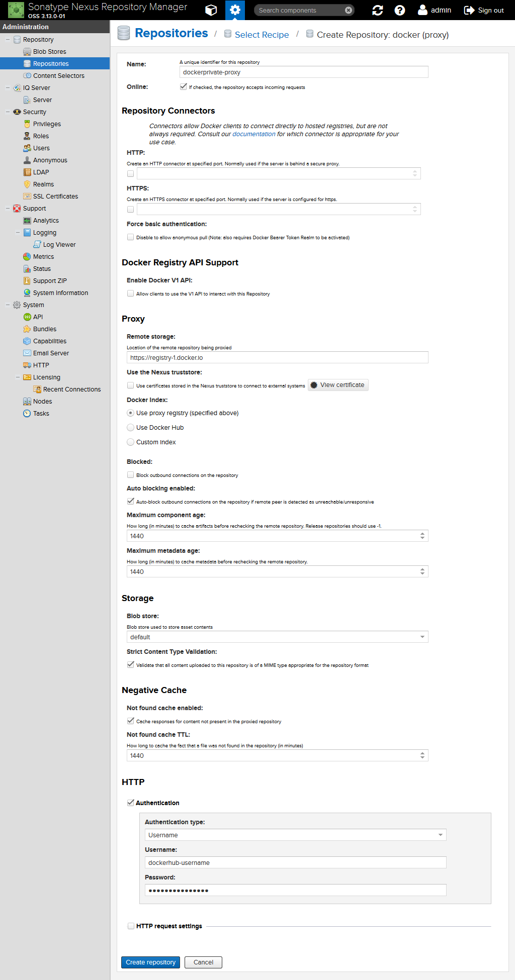Click the System Information icon
The height and width of the screenshot is (980, 515).
(x=27, y=293)
